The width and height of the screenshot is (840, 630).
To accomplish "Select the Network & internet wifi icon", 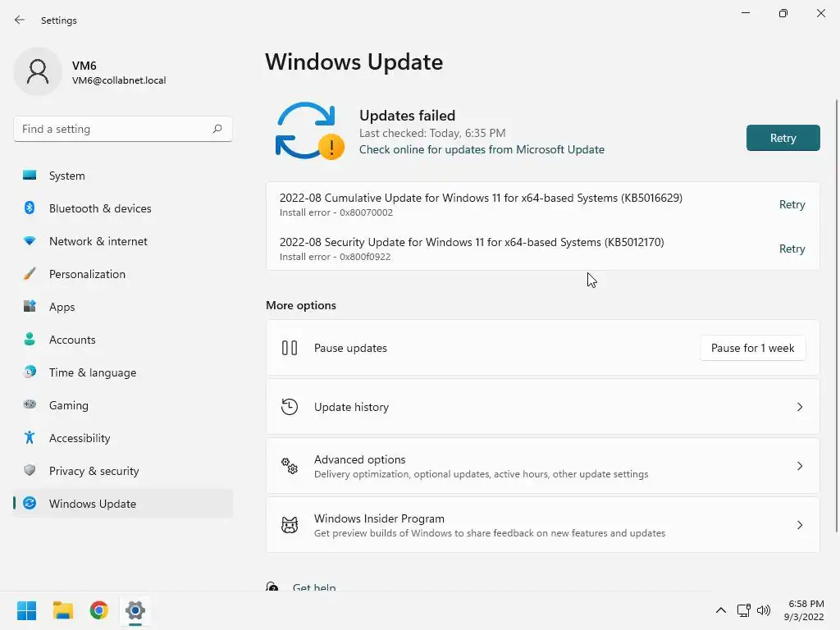I will pyautogui.click(x=30, y=241).
